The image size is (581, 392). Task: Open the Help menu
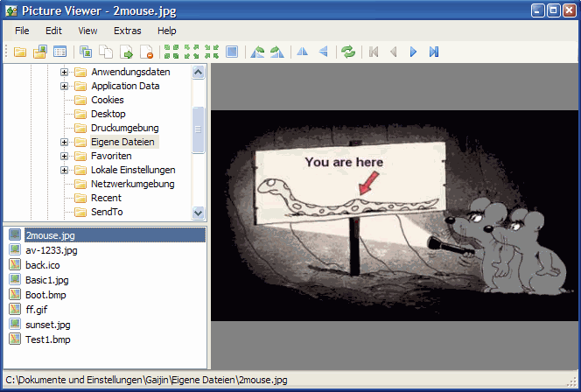[167, 31]
